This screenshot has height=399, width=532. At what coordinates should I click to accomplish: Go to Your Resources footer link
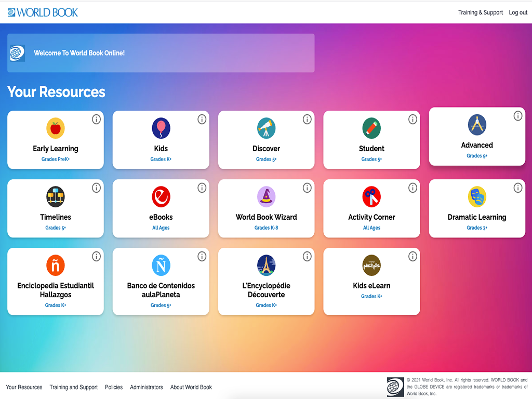pyautogui.click(x=24, y=387)
